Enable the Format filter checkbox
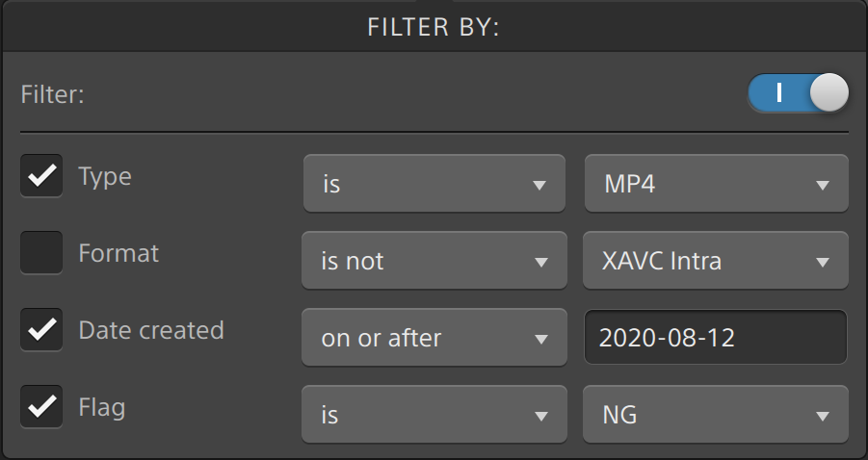 coord(41,253)
